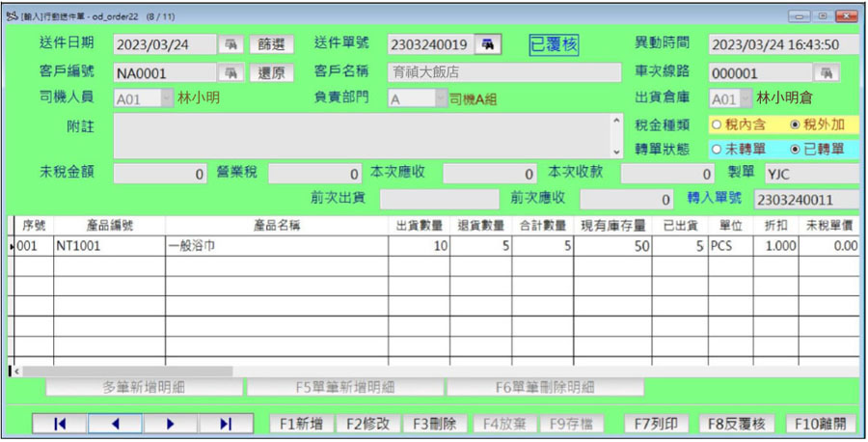Go to the previous record arrow

pos(115,424)
